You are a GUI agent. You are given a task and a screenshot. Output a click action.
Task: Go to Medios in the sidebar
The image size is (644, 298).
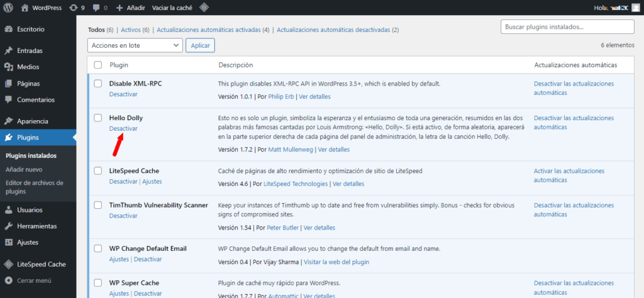[28, 67]
